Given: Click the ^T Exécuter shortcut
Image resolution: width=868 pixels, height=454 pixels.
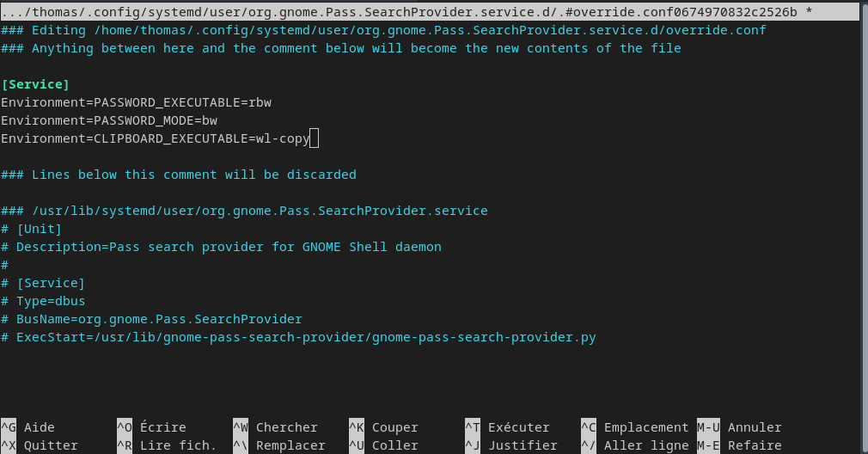Looking at the screenshot, I should coord(507,427).
